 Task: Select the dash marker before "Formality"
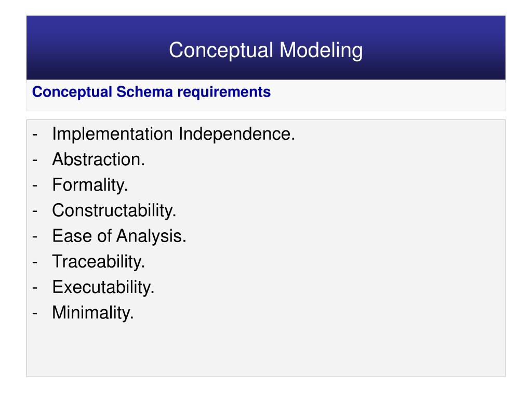34,186
